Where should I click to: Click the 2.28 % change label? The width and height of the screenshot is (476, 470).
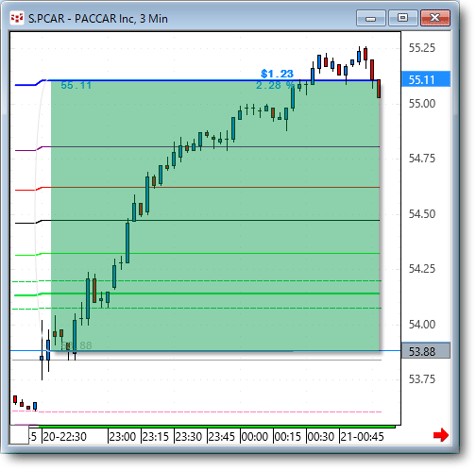point(275,85)
